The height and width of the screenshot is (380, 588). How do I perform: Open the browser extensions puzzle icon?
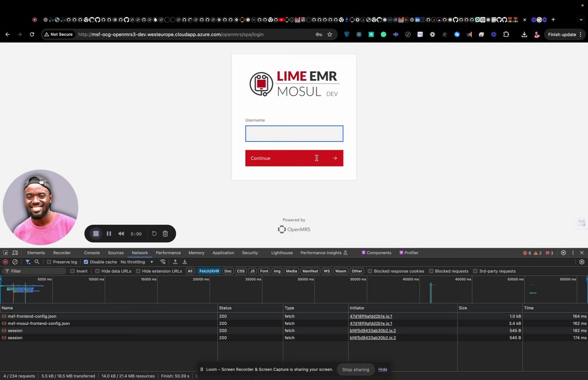click(x=506, y=34)
